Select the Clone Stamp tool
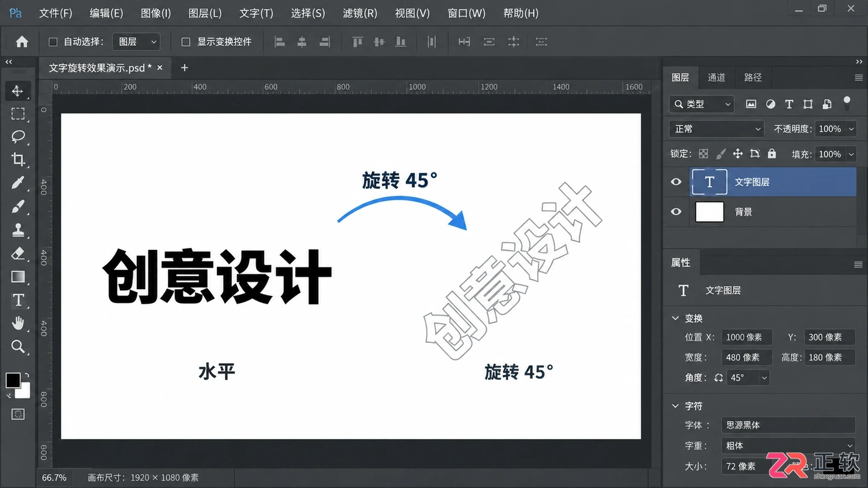868x488 pixels. click(x=18, y=230)
